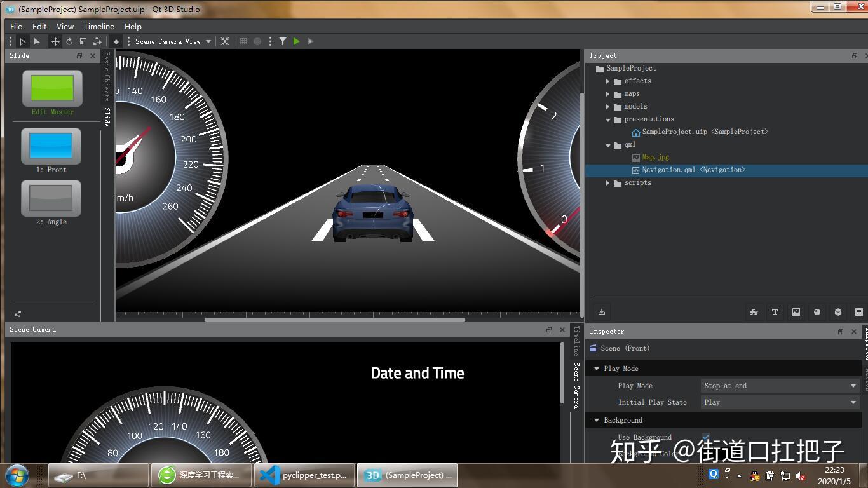Click the Text object creation icon
The width and height of the screenshot is (868, 488).
775,312
